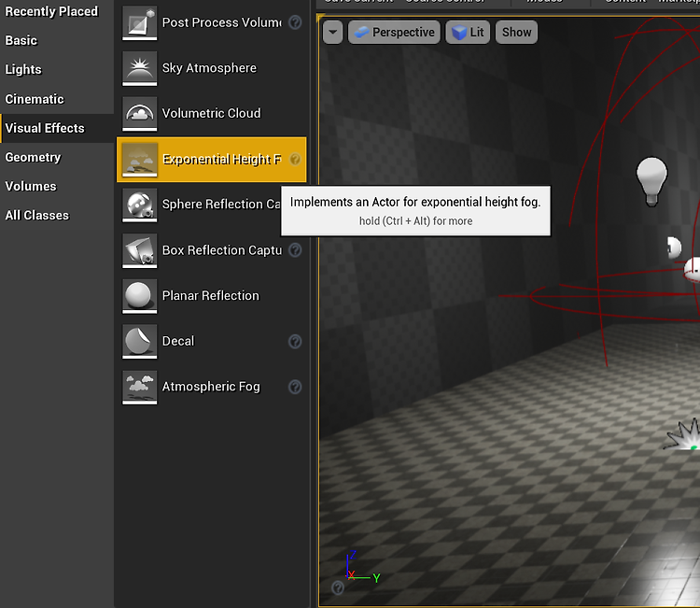Click the Atmospheric Fog icon
The image size is (700, 608).
tap(140, 387)
